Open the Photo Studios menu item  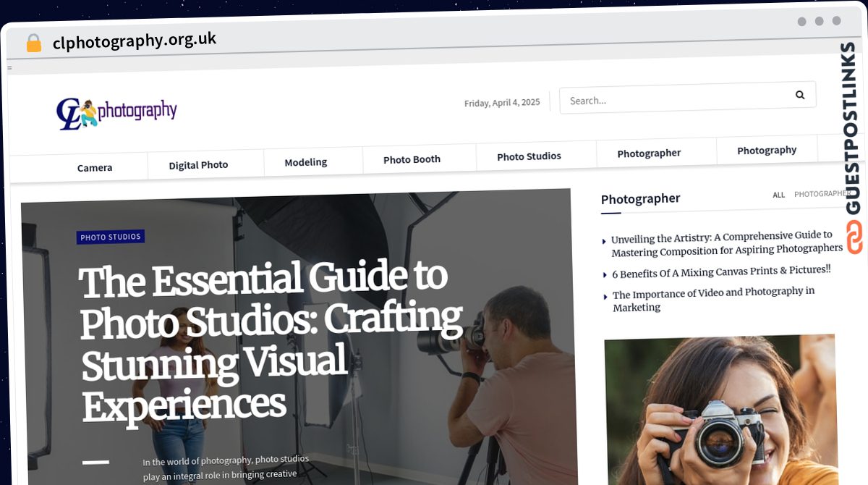529,156
